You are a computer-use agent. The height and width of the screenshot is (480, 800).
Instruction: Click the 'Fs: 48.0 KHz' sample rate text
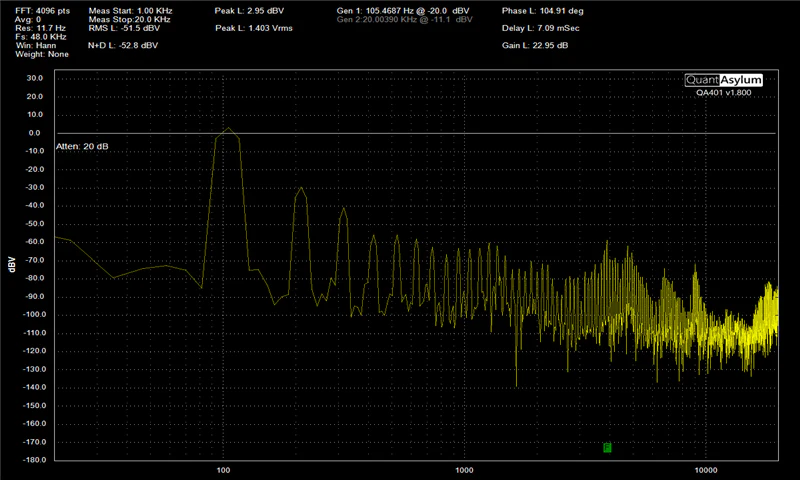click(x=41, y=37)
